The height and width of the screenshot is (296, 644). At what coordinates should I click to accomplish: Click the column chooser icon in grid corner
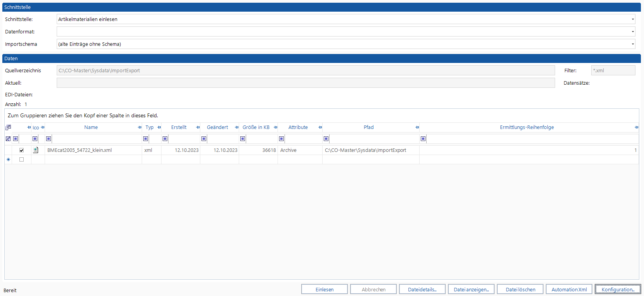(8, 127)
